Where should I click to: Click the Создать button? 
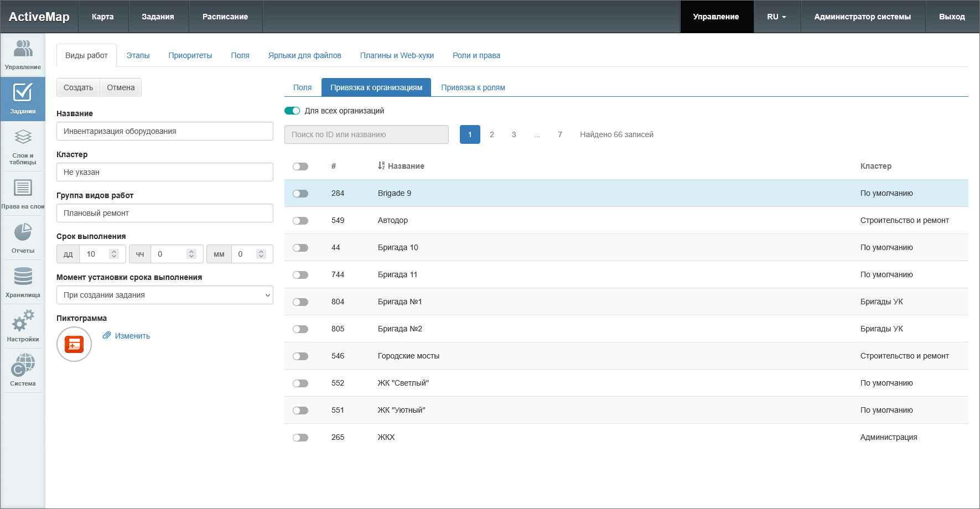(78, 87)
